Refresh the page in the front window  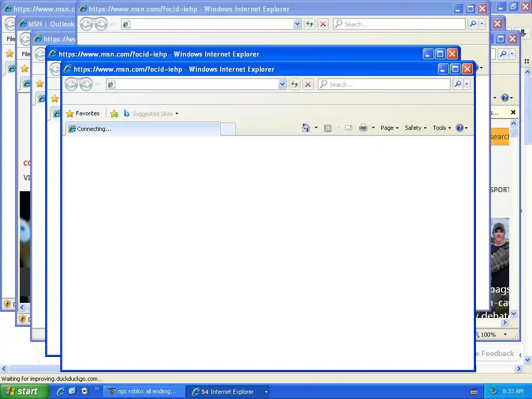(x=295, y=84)
